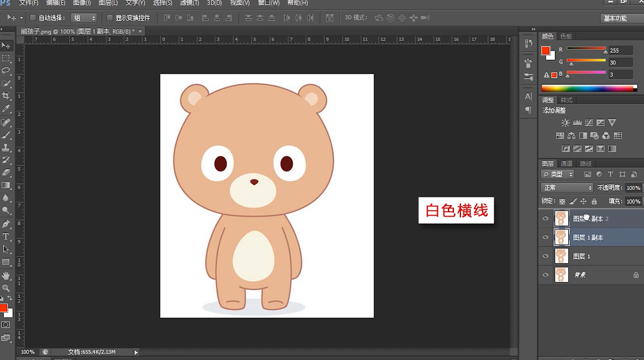Open the 滤镜(T) menu

pos(190,3)
